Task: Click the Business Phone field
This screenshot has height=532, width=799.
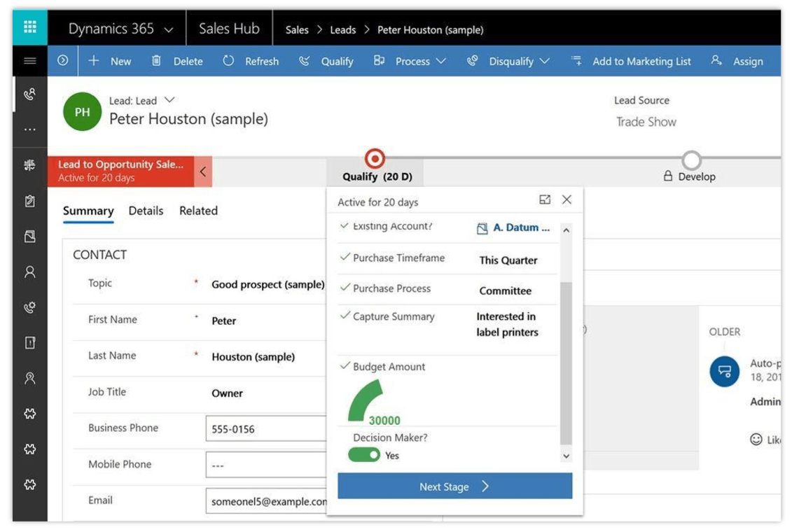Action: point(265,428)
